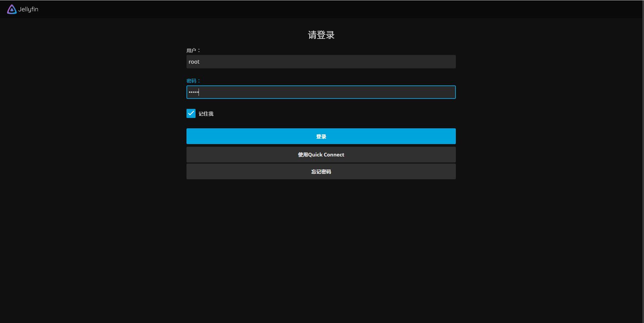Click the blue login button label 登录
Viewport: 644px width, 323px height.
click(321, 136)
